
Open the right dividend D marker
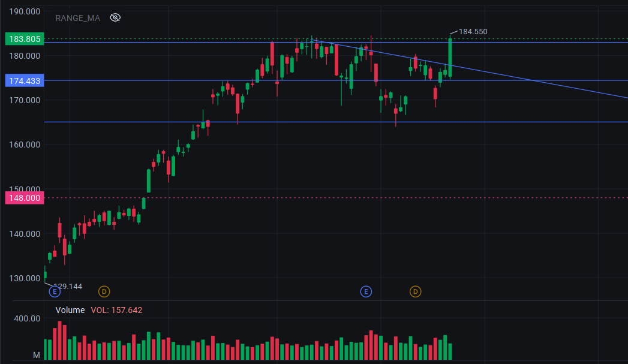click(x=415, y=291)
